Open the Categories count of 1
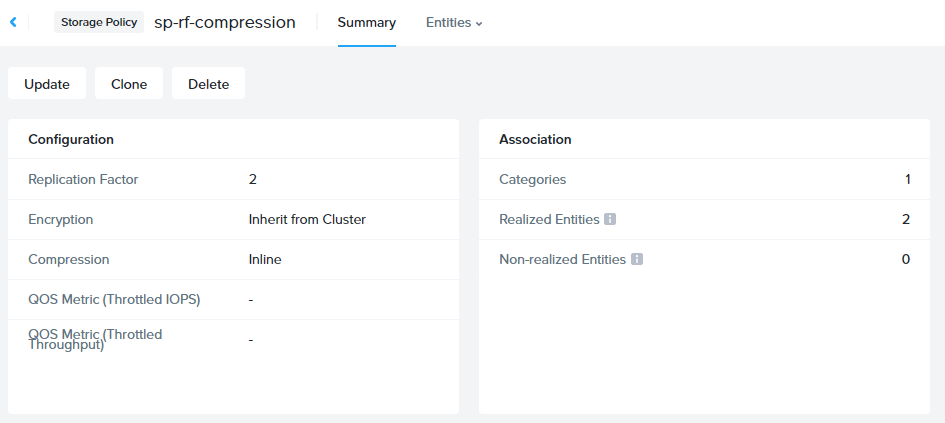This screenshot has height=423, width=945. 907,180
